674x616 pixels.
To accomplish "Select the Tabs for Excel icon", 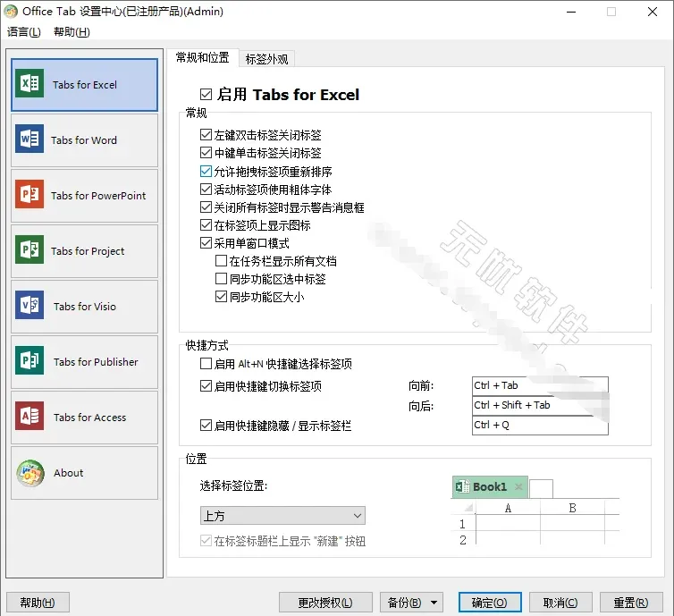I will pos(29,83).
